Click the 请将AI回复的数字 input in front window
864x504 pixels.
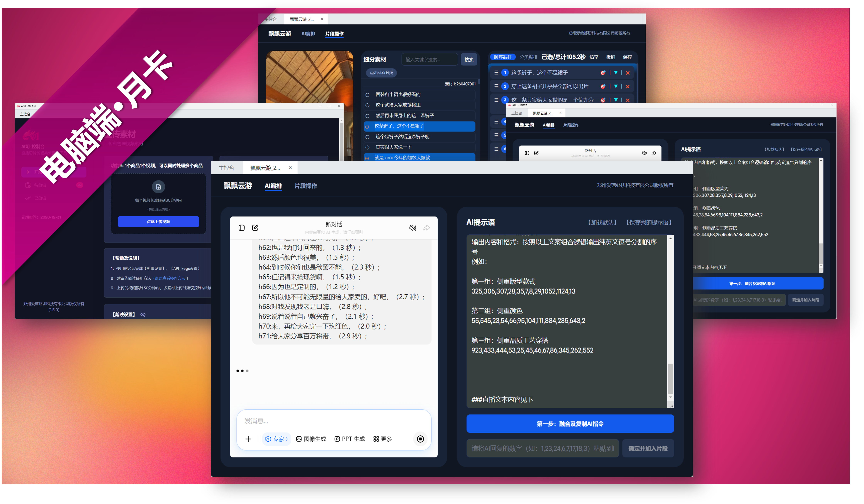tap(542, 449)
